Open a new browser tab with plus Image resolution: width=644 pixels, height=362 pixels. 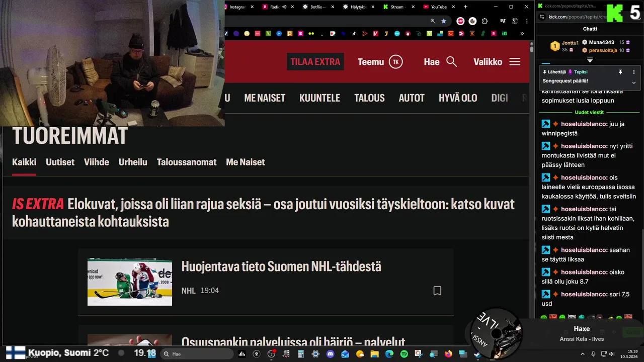[465, 7]
